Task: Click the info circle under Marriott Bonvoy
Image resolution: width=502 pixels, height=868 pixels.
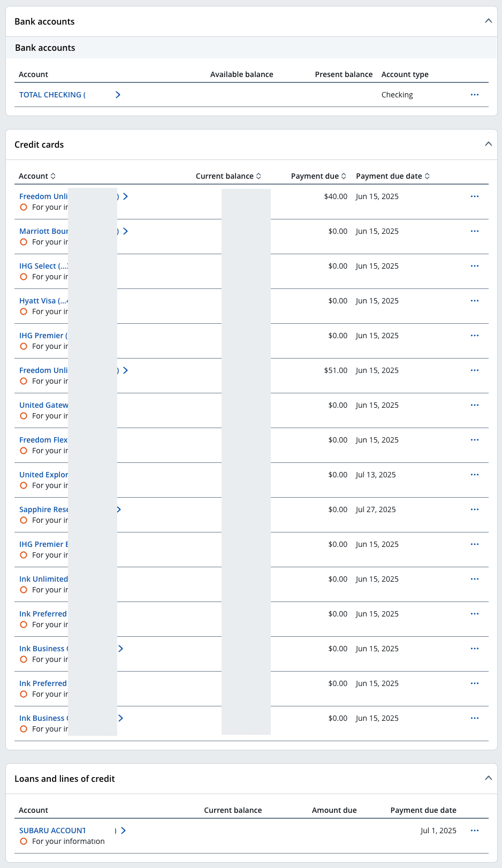Action: click(24, 242)
